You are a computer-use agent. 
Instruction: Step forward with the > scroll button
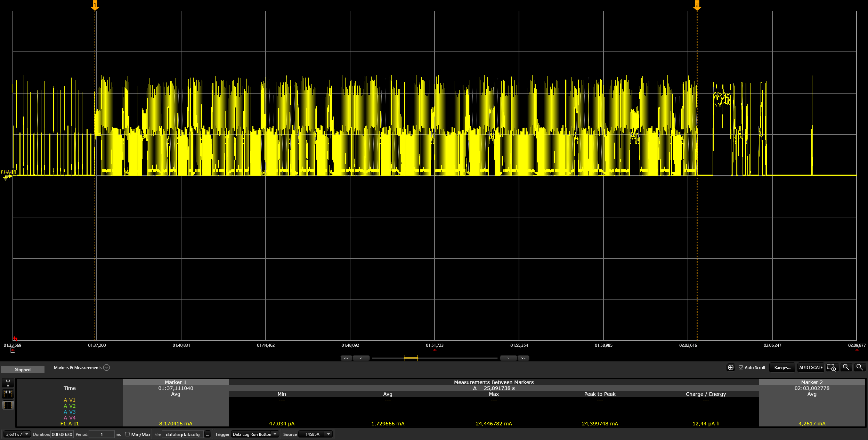pyautogui.click(x=508, y=358)
